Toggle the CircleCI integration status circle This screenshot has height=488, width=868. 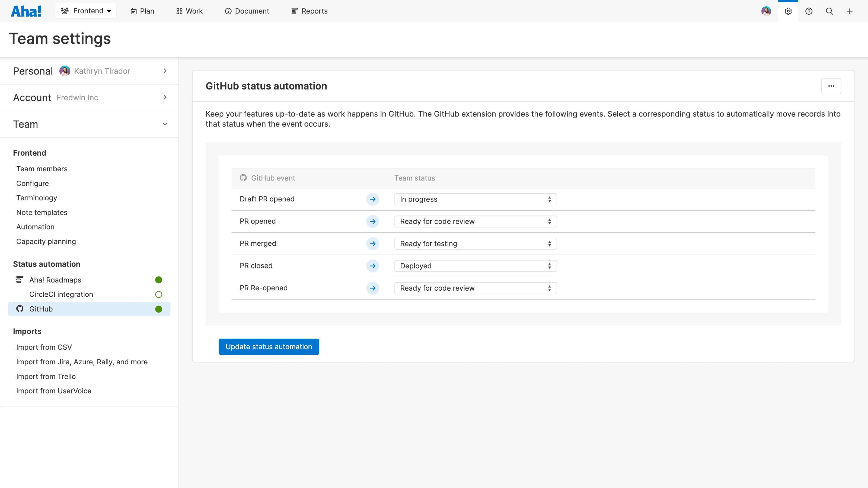point(158,294)
